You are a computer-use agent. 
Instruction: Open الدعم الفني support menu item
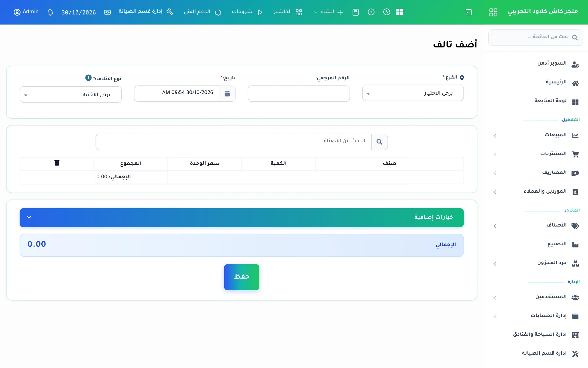(202, 12)
